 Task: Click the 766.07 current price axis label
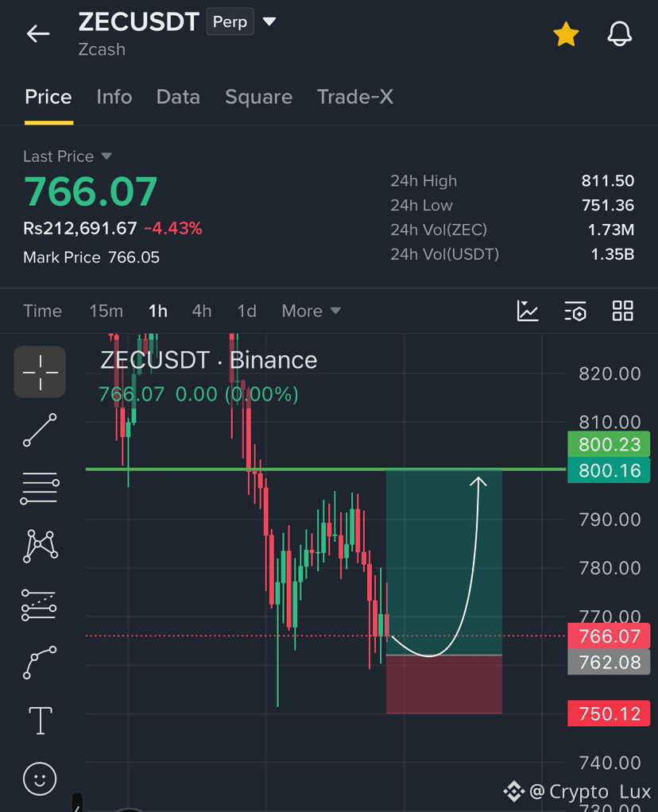(x=609, y=636)
